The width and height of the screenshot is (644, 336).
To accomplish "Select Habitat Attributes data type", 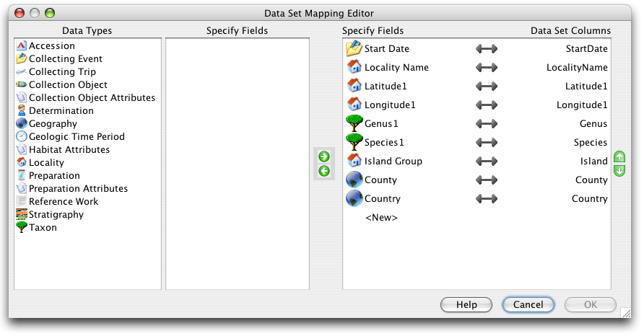I will 69,150.
